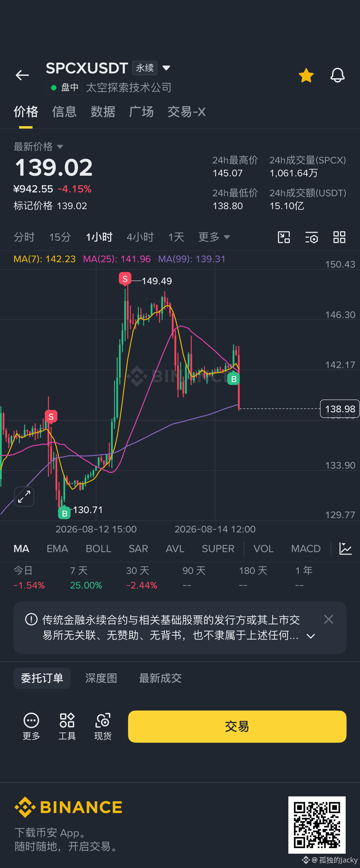Go back using the left arrow
The width and height of the screenshot is (360, 868).
tap(22, 75)
